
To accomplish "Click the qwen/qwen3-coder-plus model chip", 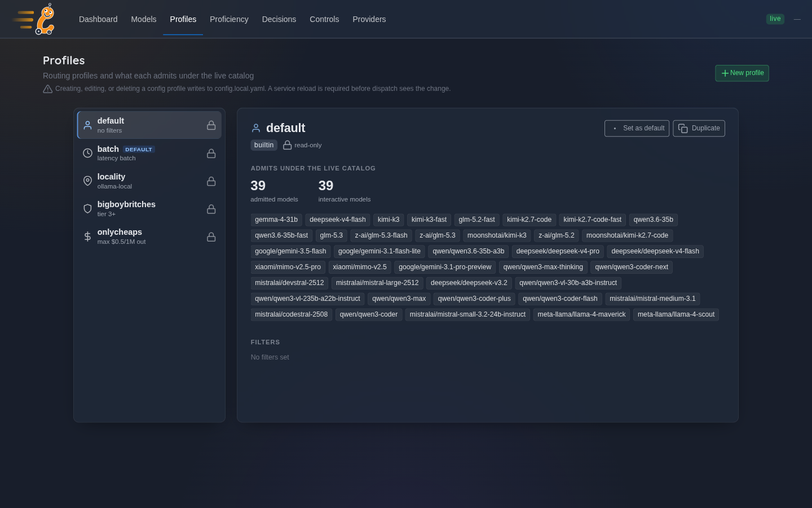I will [x=474, y=299].
